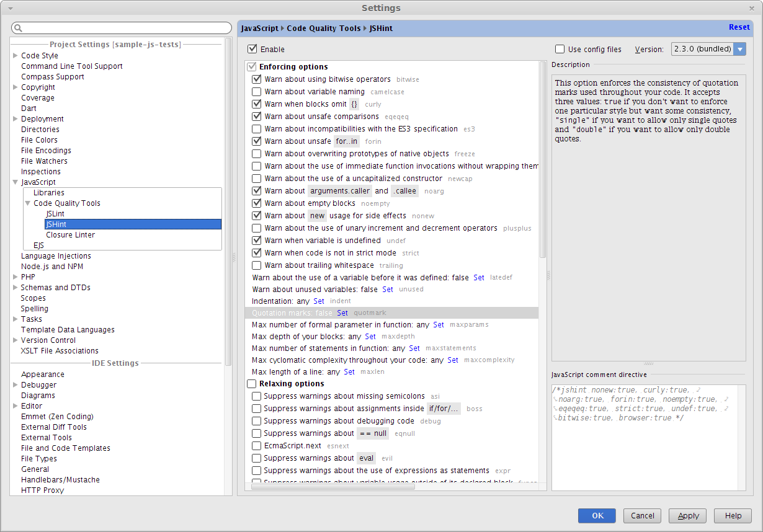763x532 pixels.
Task: Uncheck Warn when code is not in strict mode
Action: [256, 253]
